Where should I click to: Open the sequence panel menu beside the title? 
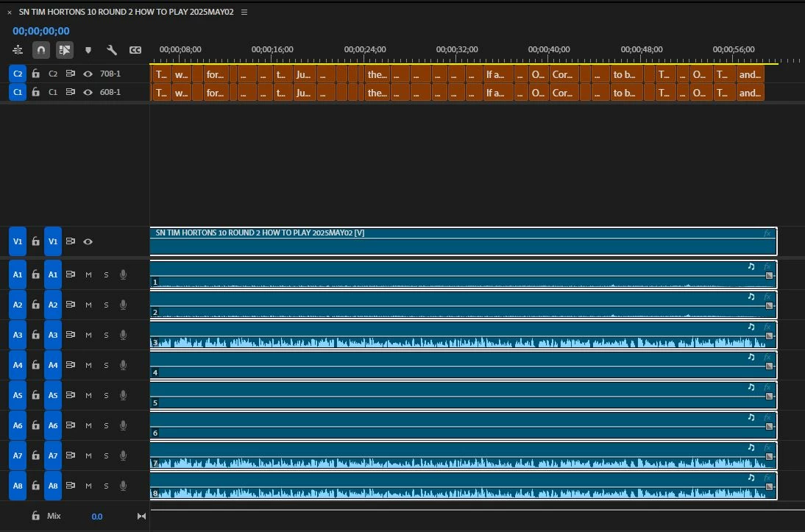(244, 12)
